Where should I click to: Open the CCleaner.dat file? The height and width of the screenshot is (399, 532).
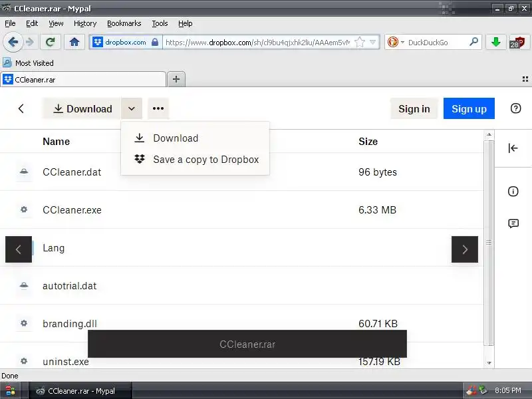(x=72, y=172)
